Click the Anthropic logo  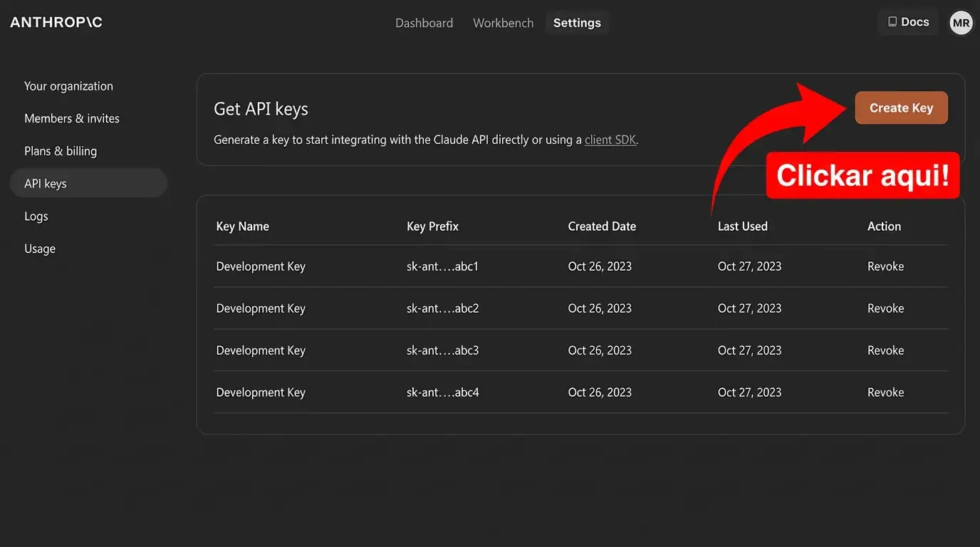pos(56,22)
